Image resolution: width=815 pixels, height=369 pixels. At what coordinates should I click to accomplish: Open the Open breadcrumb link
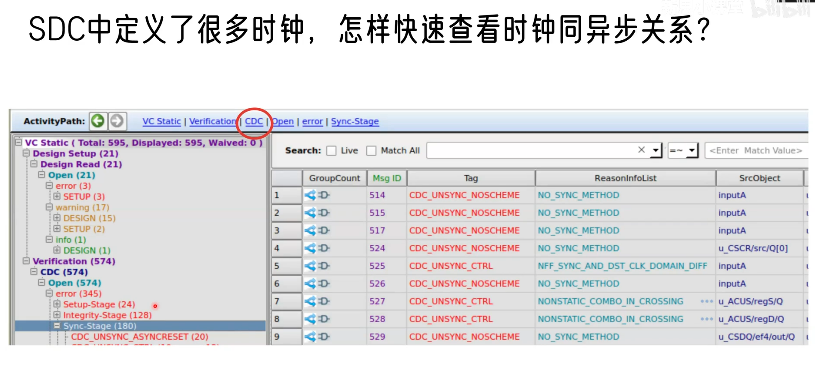283,121
